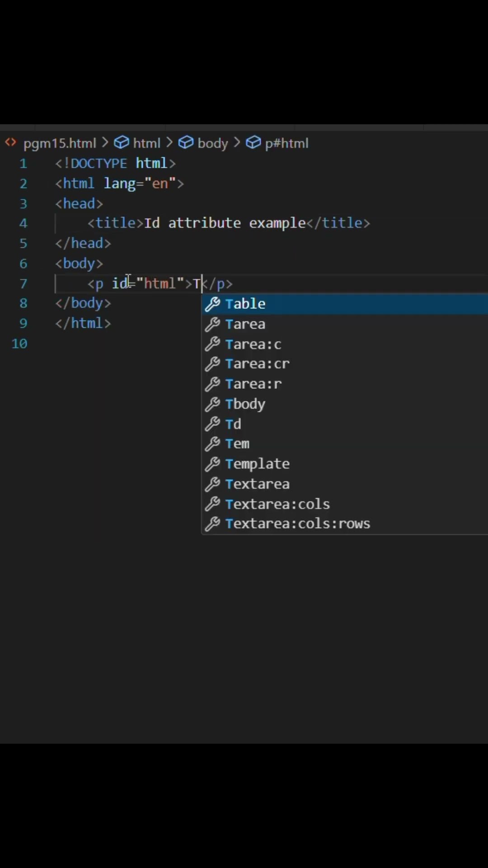Click the wrench icon beside Table suggestion

[x=212, y=304]
